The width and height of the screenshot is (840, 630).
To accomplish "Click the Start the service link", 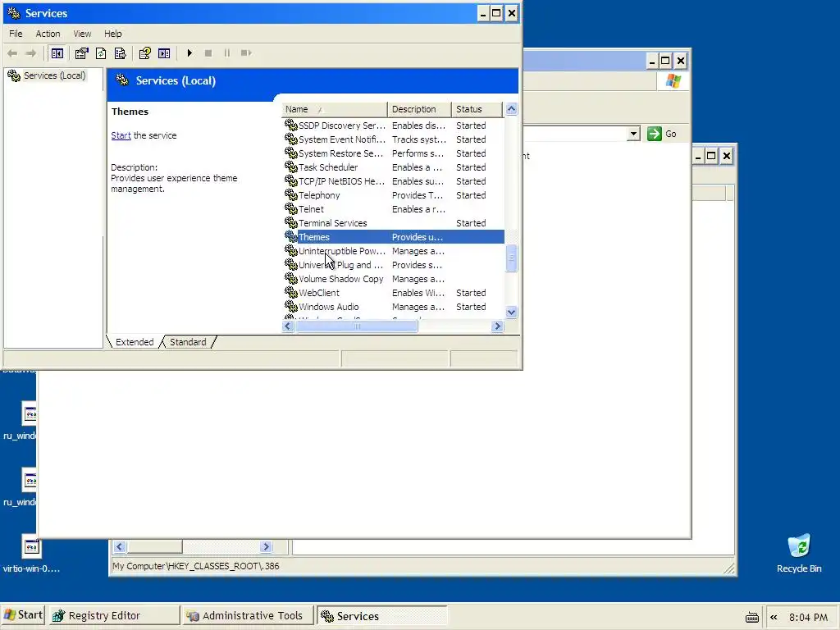I will [121, 135].
